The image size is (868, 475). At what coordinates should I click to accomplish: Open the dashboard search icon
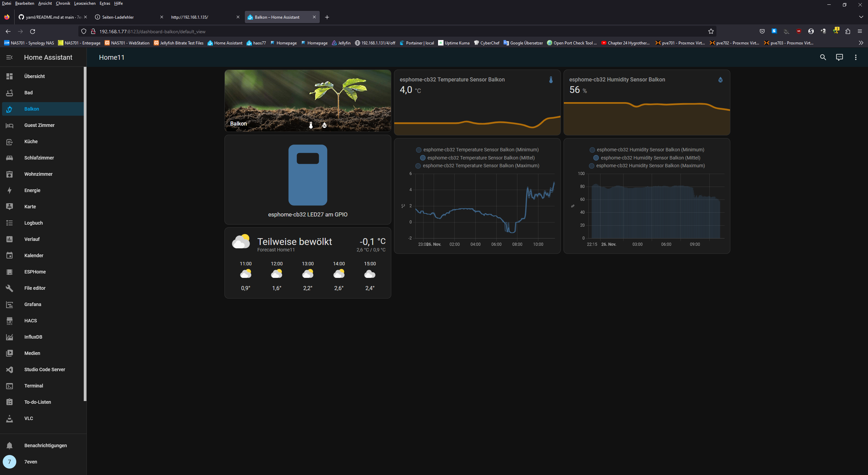pyautogui.click(x=823, y=57)
